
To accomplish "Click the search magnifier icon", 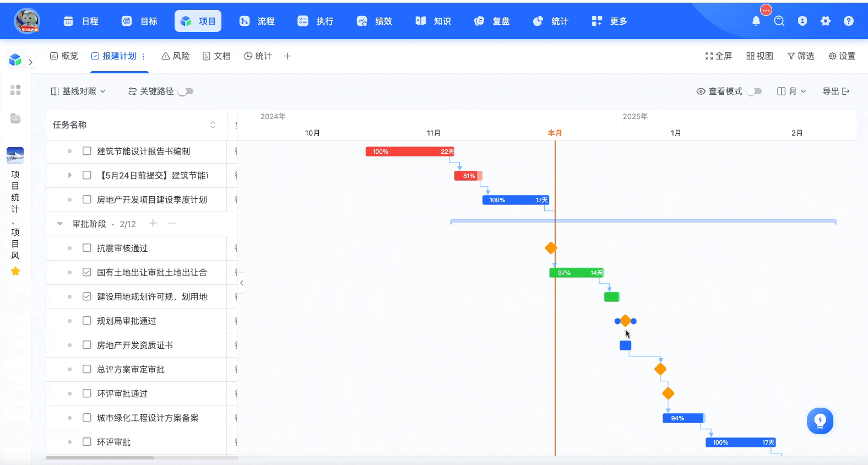I will pos(779,21).
